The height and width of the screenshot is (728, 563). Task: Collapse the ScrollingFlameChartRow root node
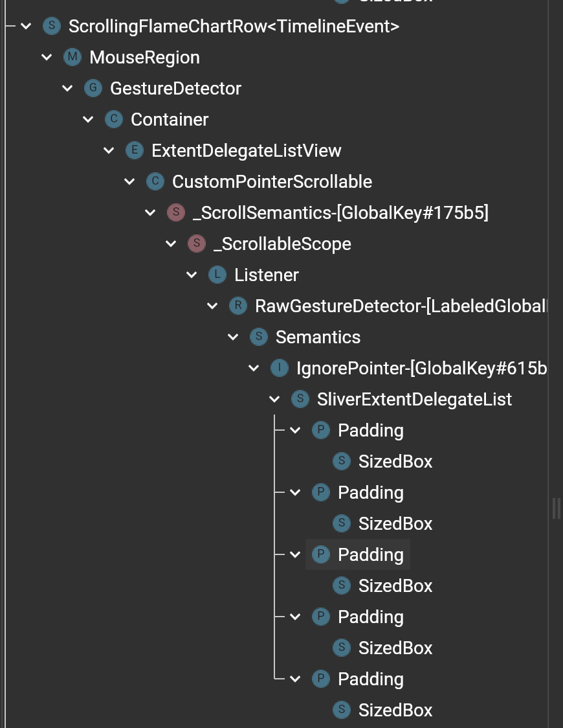click(26, 26)
